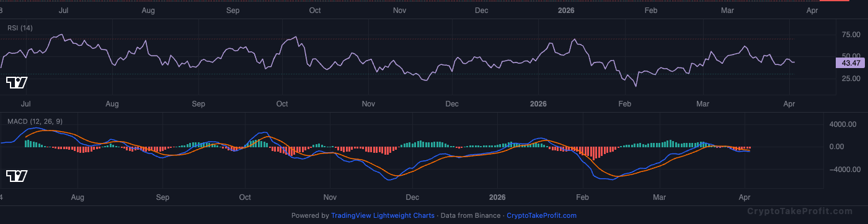Viewport: 868px width, 224px height.
Task: Click the Oct label on price chart time axis
Action: (x=315, y=11)
